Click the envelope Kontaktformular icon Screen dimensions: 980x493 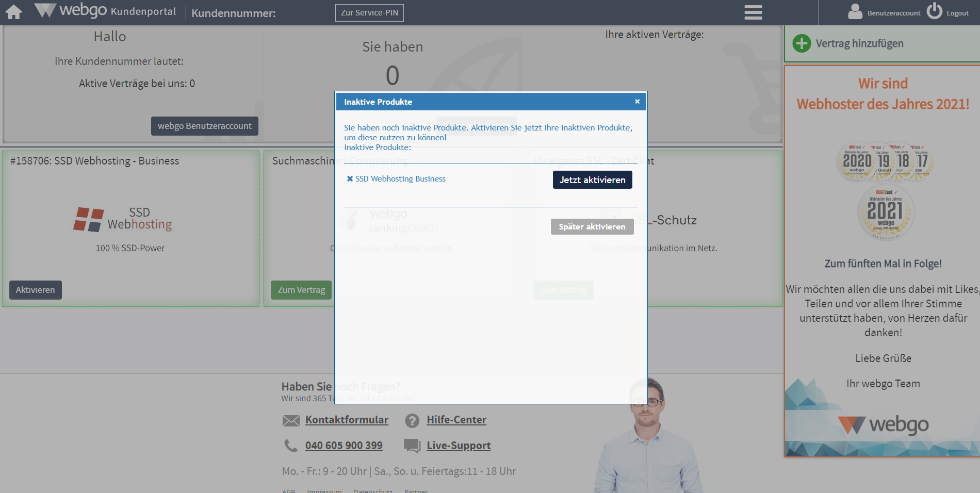291,421
